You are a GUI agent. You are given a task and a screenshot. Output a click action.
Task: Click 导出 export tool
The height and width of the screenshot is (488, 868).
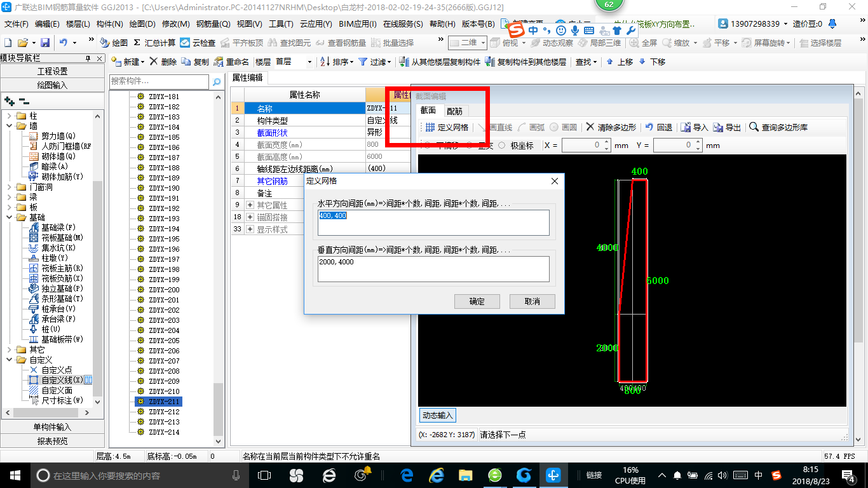tap(727, 127)
